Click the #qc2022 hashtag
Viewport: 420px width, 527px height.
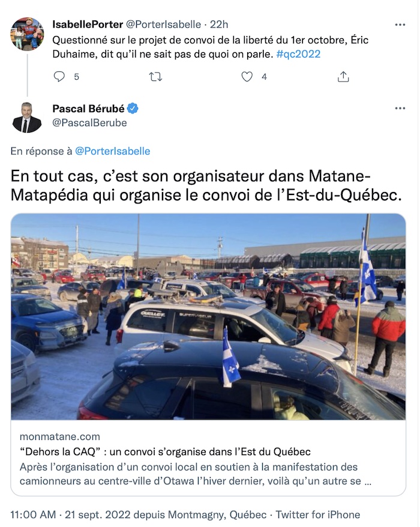point(298,54)
